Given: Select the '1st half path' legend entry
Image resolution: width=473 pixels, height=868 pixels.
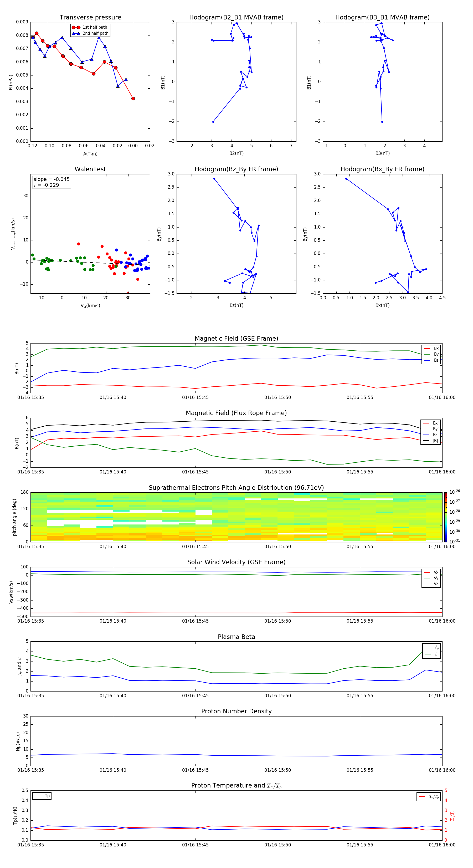Looking at the screenshot, I should click(x=90, y=27).
